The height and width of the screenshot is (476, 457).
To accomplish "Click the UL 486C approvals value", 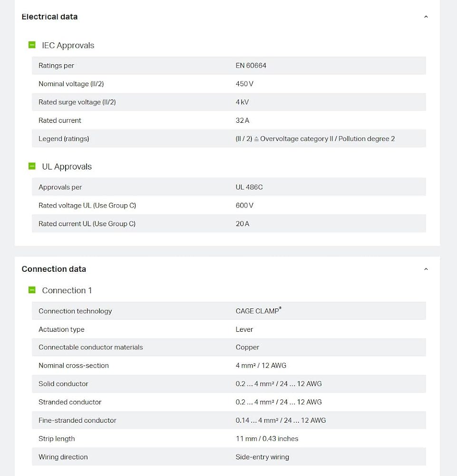I will pos(249,187).
